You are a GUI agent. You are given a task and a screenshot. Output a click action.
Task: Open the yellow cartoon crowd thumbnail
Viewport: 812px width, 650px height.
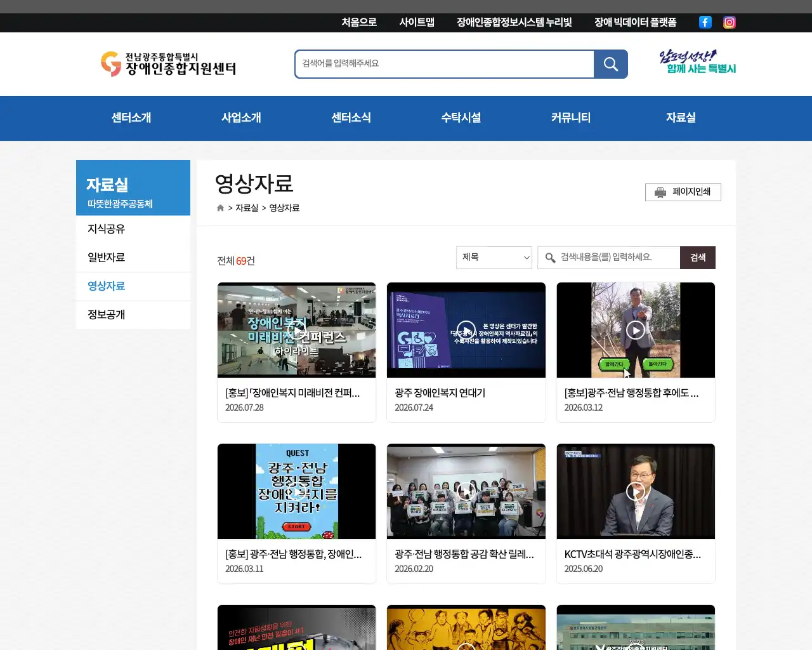point(466,628)
